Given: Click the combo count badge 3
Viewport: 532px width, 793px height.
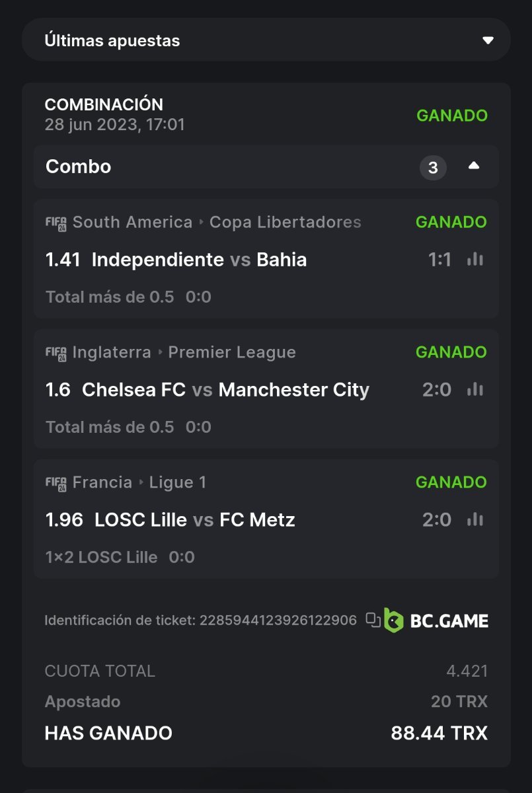Looking at the screenshot, I should [x=433, y=168].
